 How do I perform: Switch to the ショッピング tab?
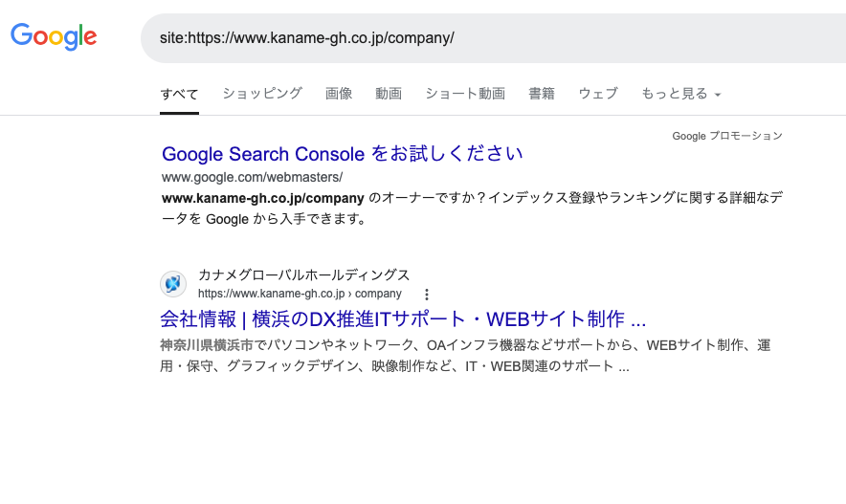pos(262,94)
